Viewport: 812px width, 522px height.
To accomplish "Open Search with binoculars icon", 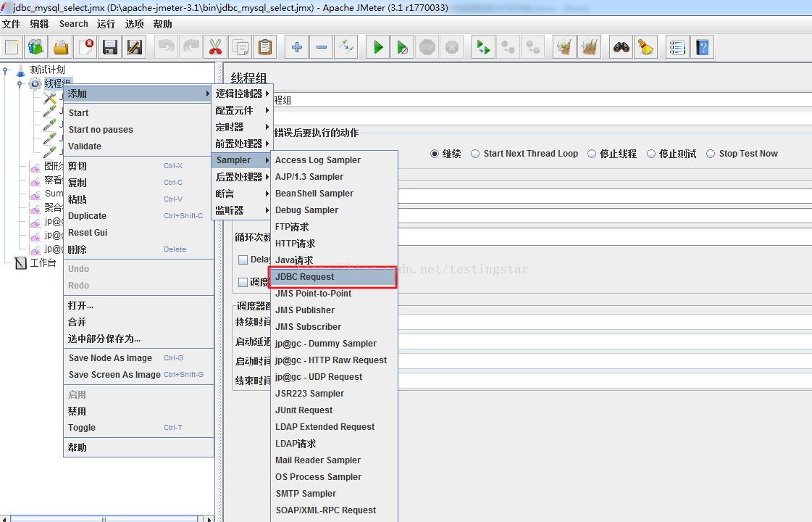I will point(621,47).
